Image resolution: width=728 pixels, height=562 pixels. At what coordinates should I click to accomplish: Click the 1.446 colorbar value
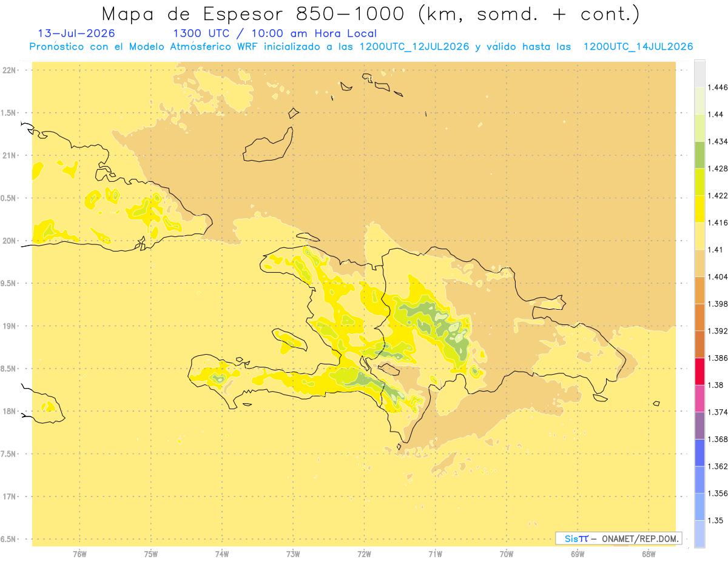pyautogui.click(x=719, y=87)
